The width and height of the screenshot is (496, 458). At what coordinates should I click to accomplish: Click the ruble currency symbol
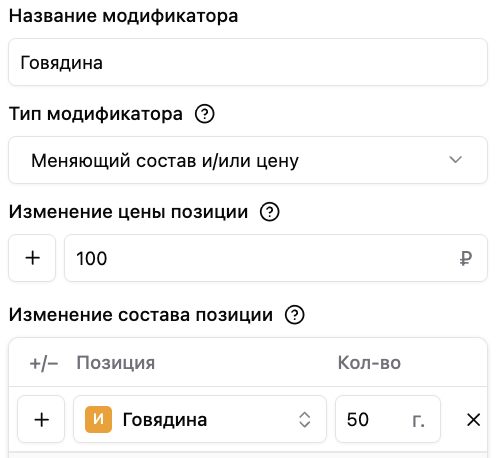(466, 258)
